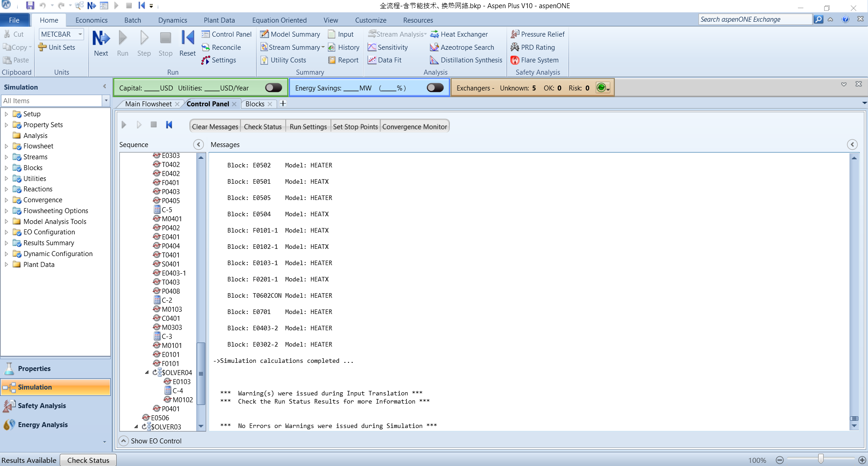
Task: Click zoom out minus button
Action: pyautogui.click(x=780, y=460)
